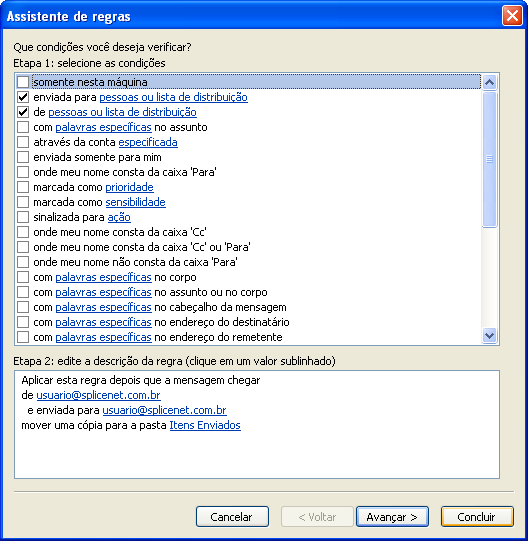Check 'com palavras específicas no corpo'

[x=23, y=277]
